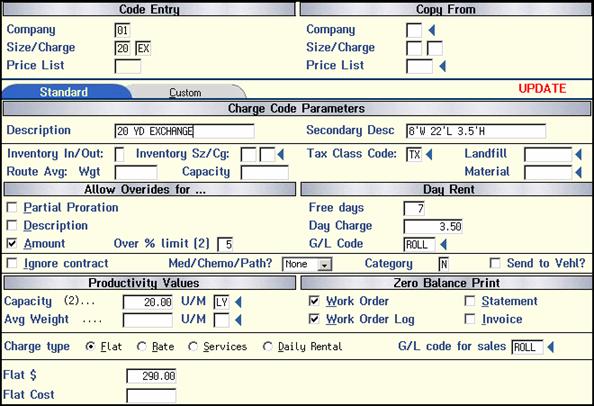Click the Secondary Desc text field
This screenshot has height=406, width=594.
point(476,131)
